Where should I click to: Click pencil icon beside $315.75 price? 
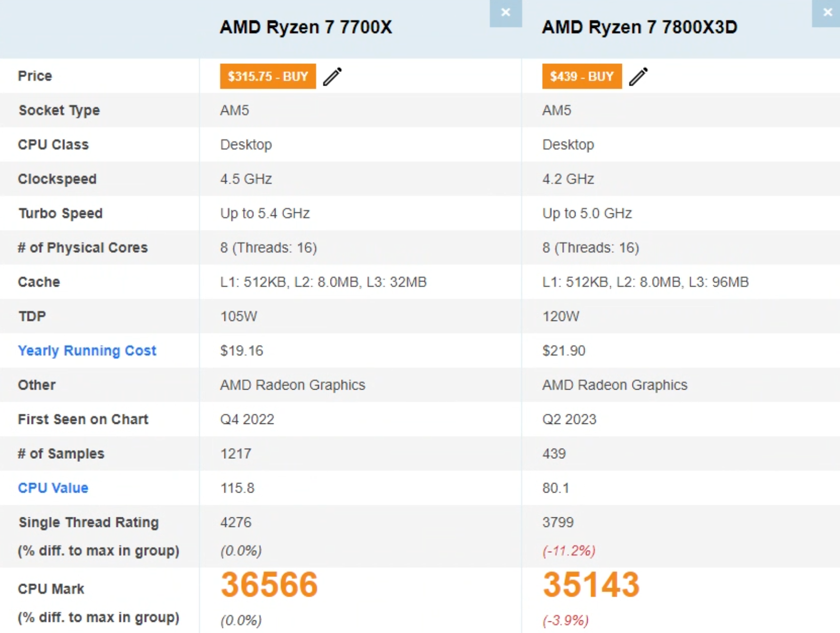(x=333, y=77)
